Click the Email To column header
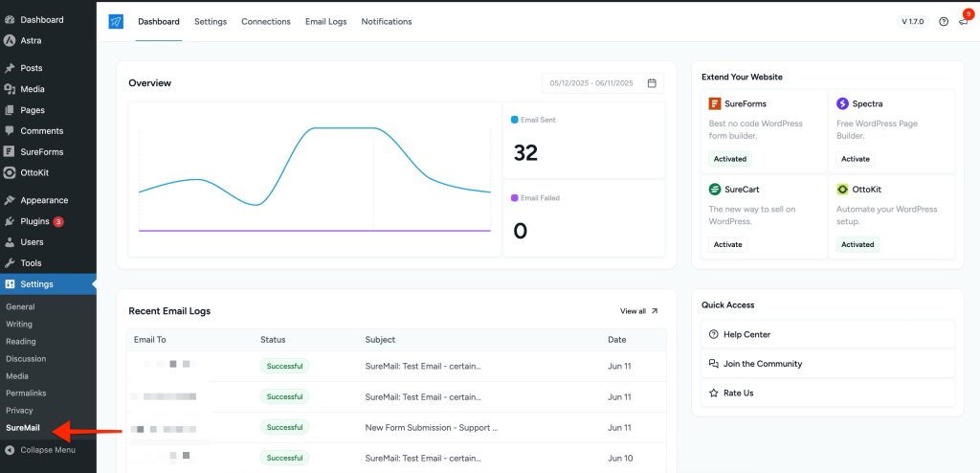The height and width of the screenshot is (473, 980). coord(150,340)
